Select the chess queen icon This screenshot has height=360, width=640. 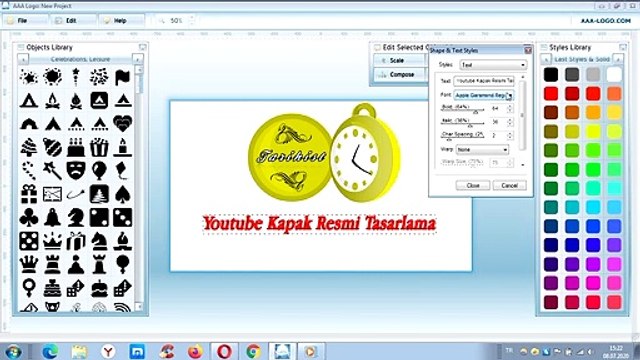tap(29, 265)
